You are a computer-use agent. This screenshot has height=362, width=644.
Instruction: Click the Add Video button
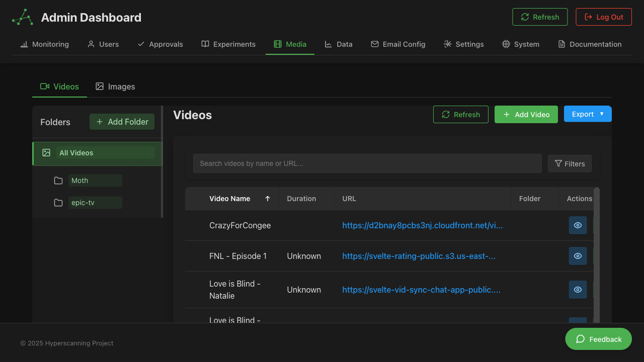[526, 114]
